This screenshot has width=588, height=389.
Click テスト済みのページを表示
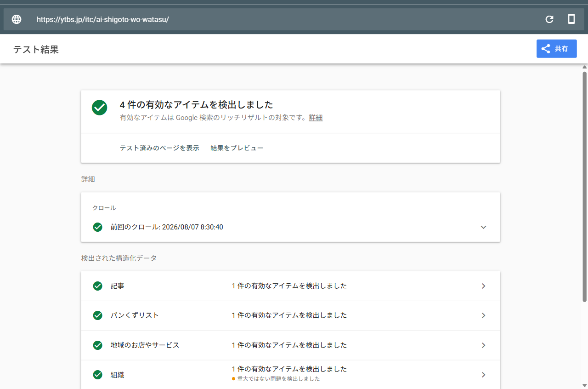(x=159, y=148)
